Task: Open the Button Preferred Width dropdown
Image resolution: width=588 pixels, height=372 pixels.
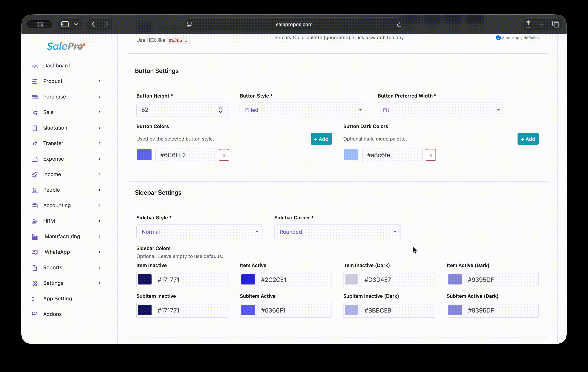Action: click(x=440, y=110)
